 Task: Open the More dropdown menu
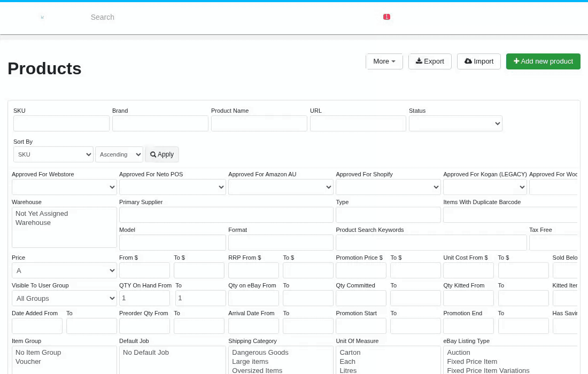tap(384, 61)
